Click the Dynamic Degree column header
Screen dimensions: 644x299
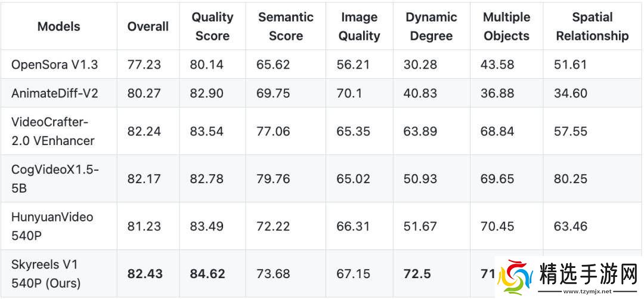point(431,26)
